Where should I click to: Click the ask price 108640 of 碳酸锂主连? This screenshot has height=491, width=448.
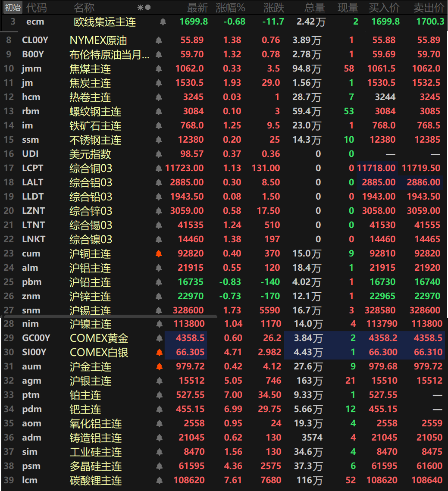(x=427, y=480)
